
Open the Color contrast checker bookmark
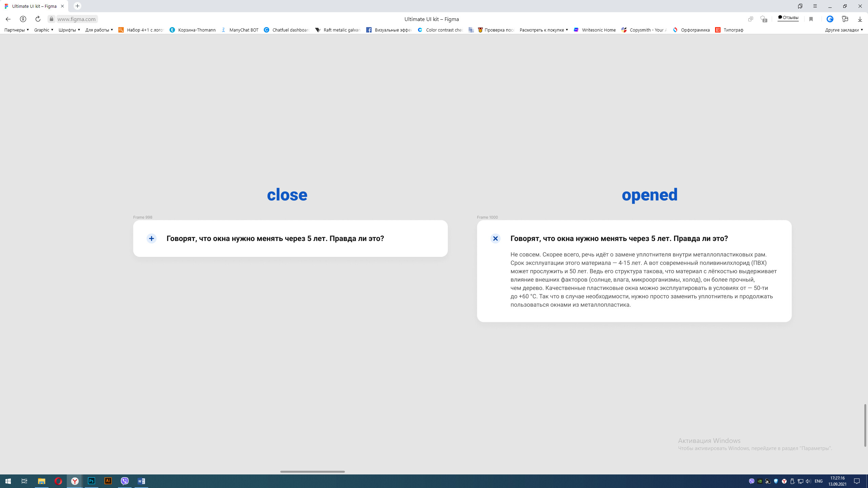point(440,30)
